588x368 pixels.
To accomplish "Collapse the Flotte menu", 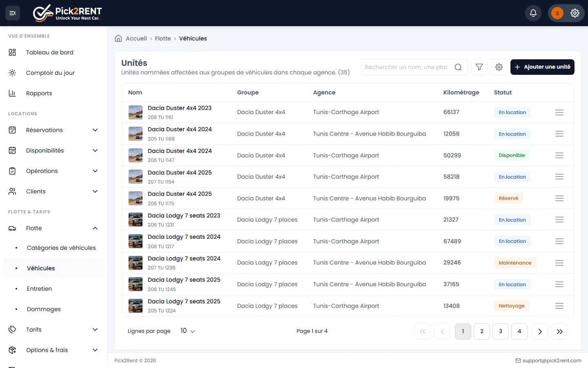I will tap(54, 228).
